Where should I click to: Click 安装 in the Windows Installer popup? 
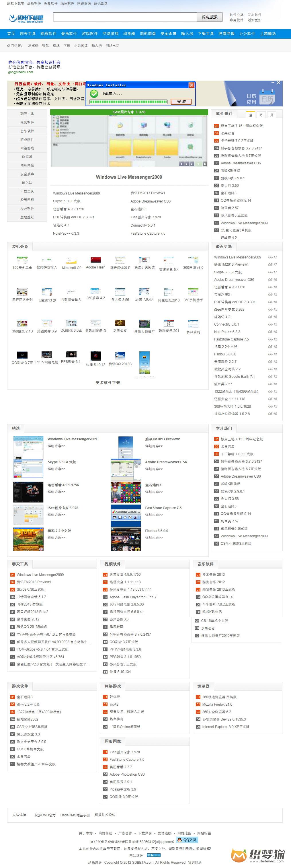[181, 102]
